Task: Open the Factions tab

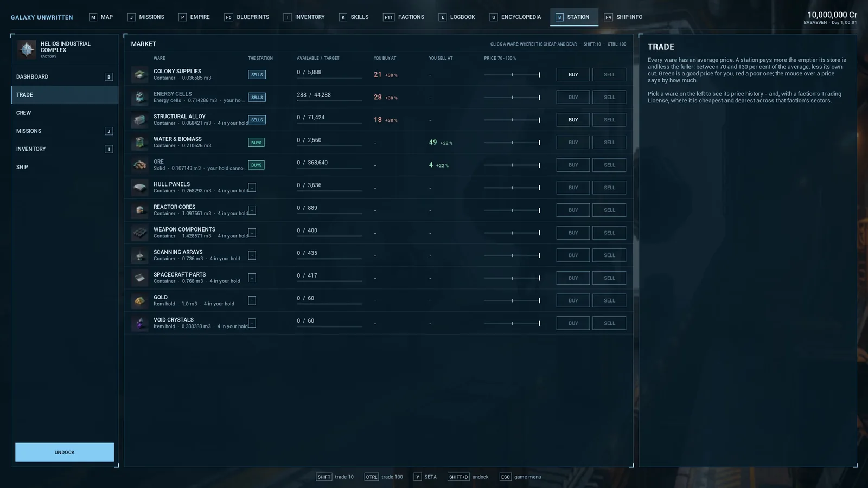Action: [x=404, y=17]
